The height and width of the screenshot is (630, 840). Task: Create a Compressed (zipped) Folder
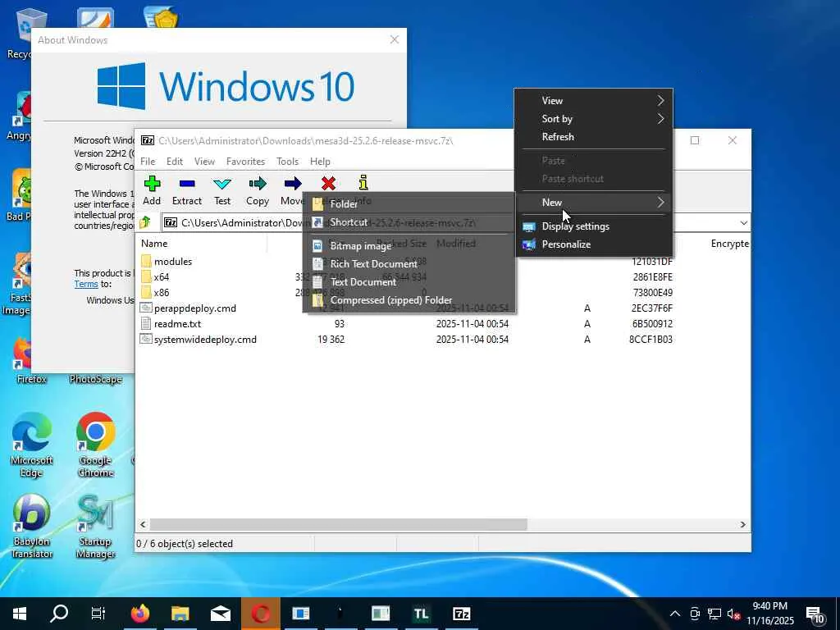[409, 300]
